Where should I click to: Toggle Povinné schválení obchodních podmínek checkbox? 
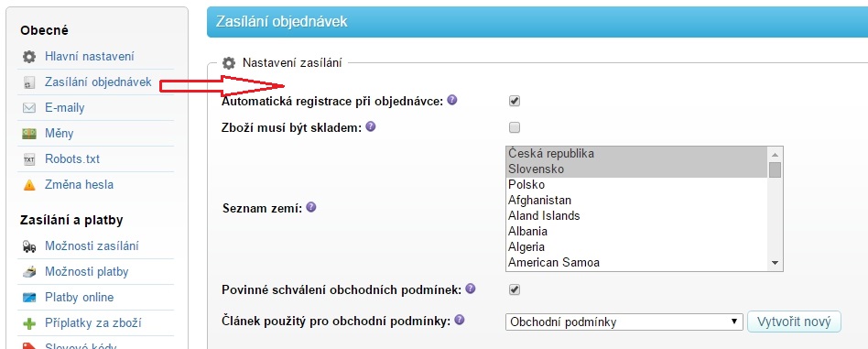tap(515, 289)
